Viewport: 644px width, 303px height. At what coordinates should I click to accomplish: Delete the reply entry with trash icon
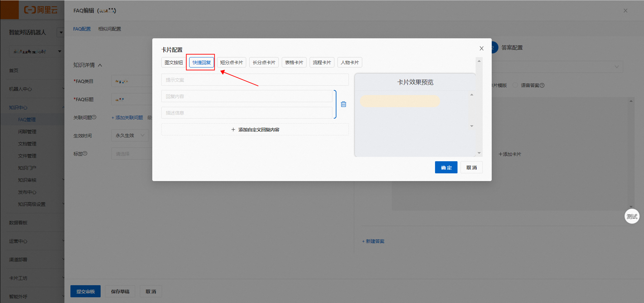point(343,104)
